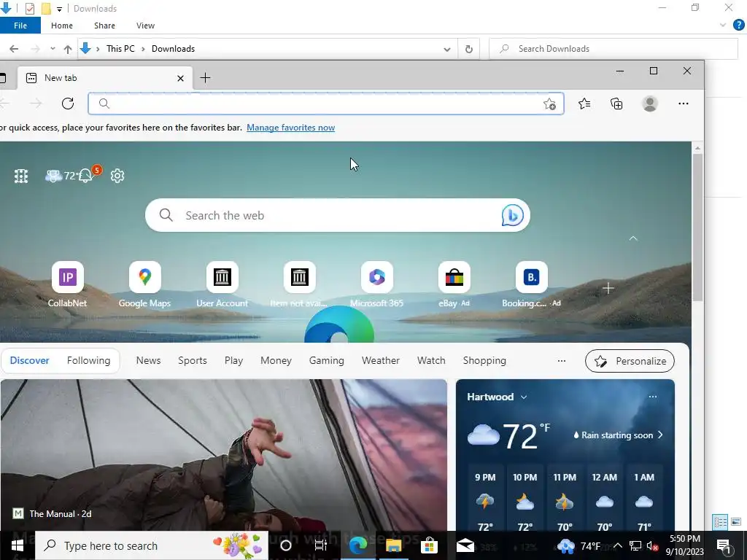Go back in File Explorer Downloads window

14,49
